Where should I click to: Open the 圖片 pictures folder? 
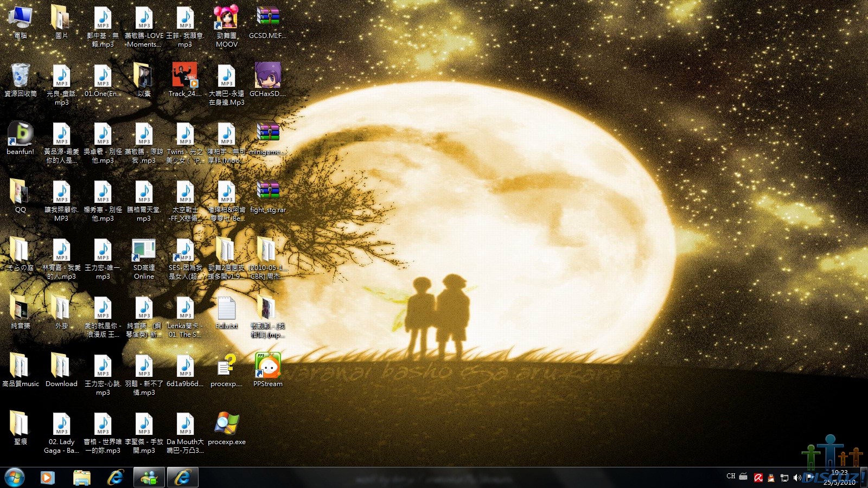[x=62, y=23]
